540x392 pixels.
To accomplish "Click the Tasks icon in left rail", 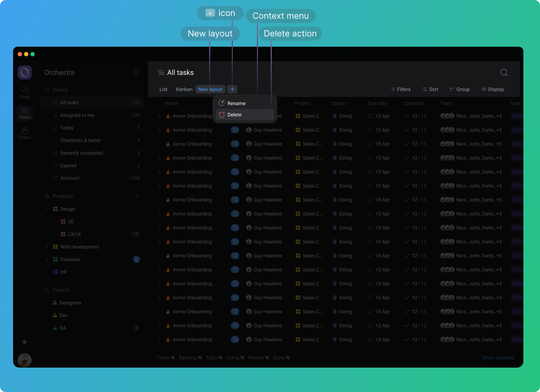I will click(x=24, y=113).
